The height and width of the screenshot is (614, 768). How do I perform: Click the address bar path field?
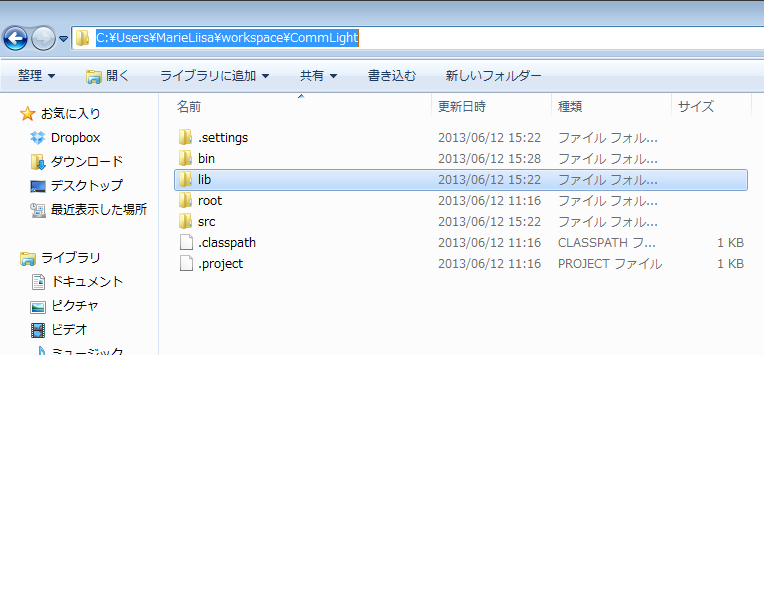(x=400, y=38)
